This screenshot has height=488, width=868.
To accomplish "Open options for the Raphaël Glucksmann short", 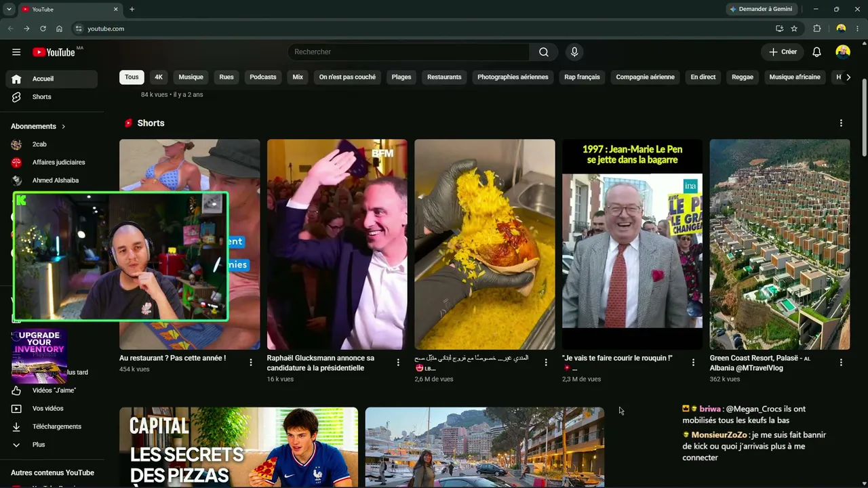I will pos(398,363).
